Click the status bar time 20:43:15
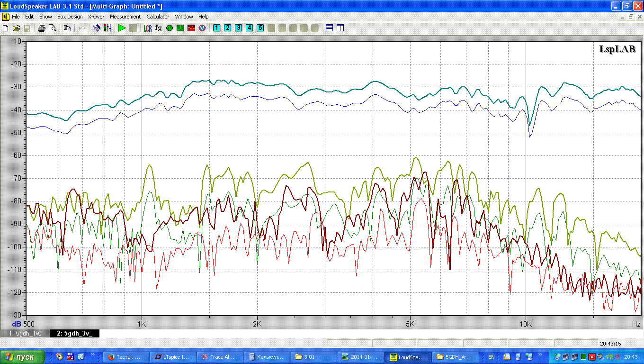 [610, 344]
